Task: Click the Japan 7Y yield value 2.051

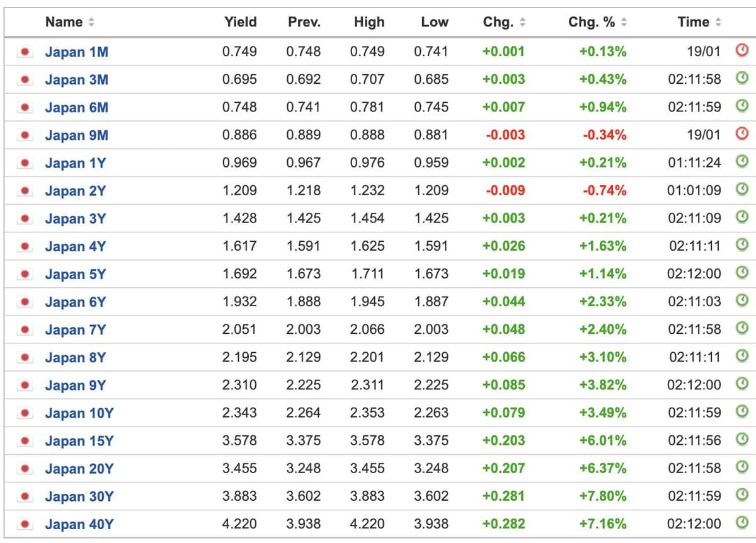Action: click(239, 329)
